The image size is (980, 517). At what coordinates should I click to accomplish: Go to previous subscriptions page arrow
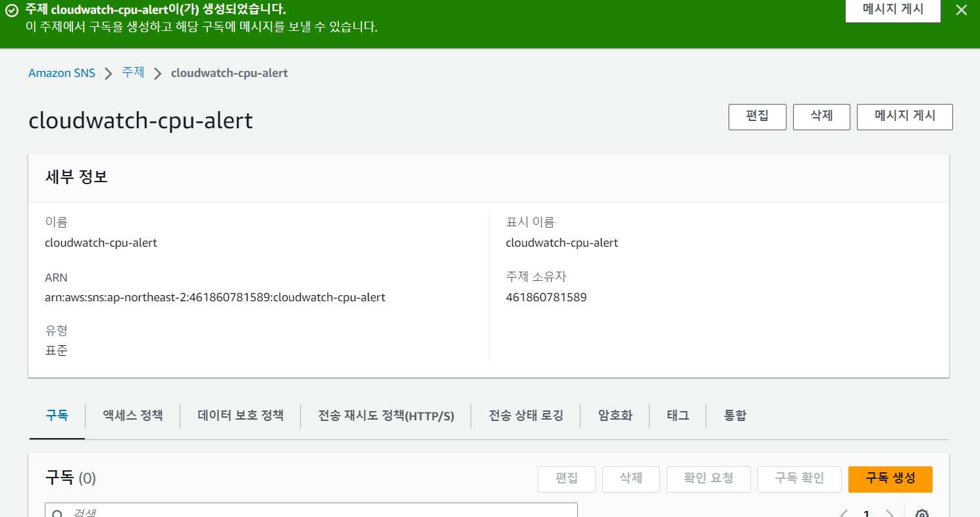point(843,513)
